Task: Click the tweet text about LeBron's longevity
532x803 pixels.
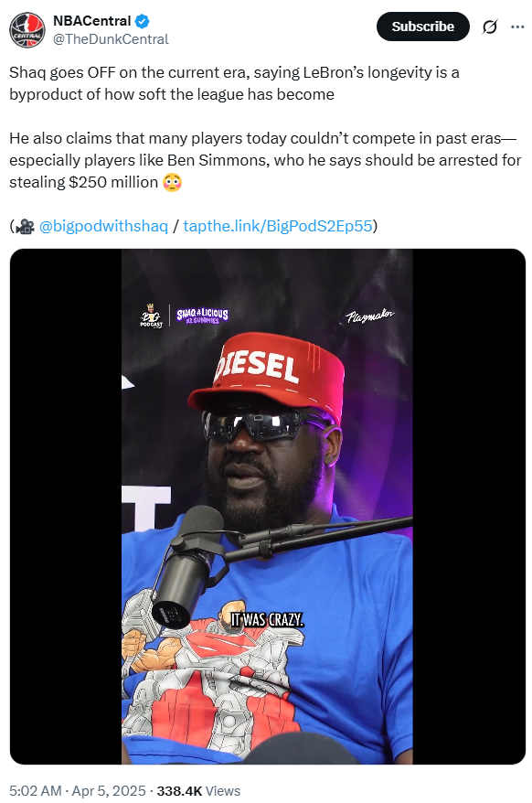Action: 234,83
